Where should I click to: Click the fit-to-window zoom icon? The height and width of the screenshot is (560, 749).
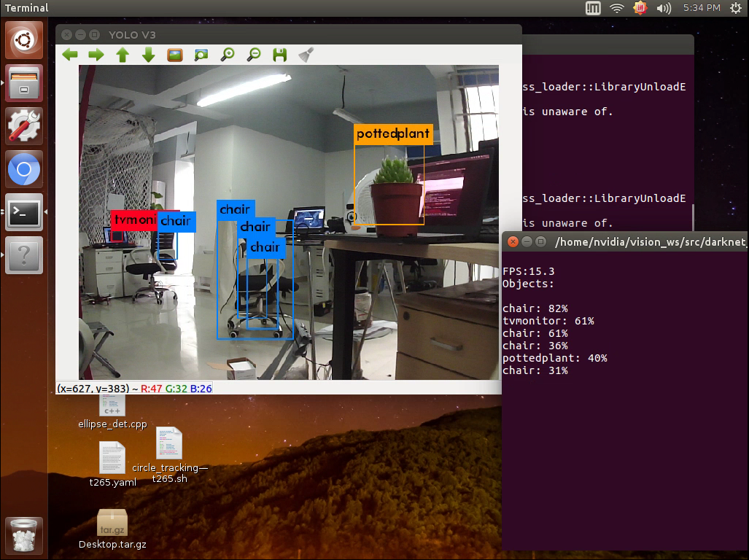pos(201,55)
